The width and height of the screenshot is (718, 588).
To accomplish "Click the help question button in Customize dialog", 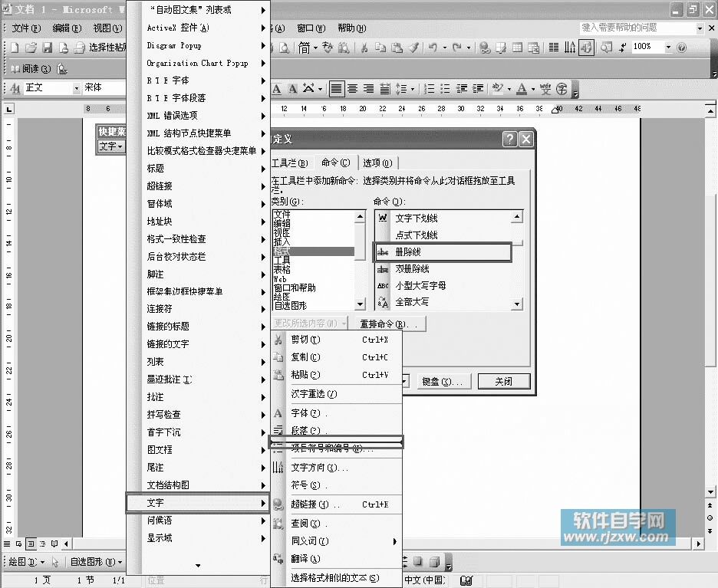I will [509, 139].
